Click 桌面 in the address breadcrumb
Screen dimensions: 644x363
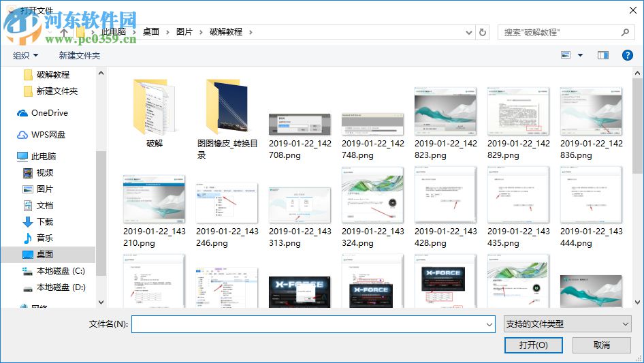pyautogui.click(x=150, y=32)
